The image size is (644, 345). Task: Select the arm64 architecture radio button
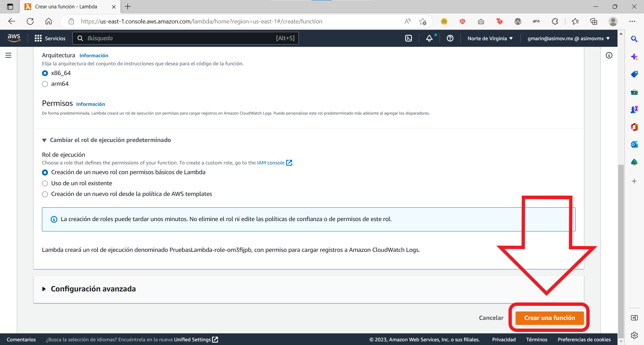pos(45,84)
